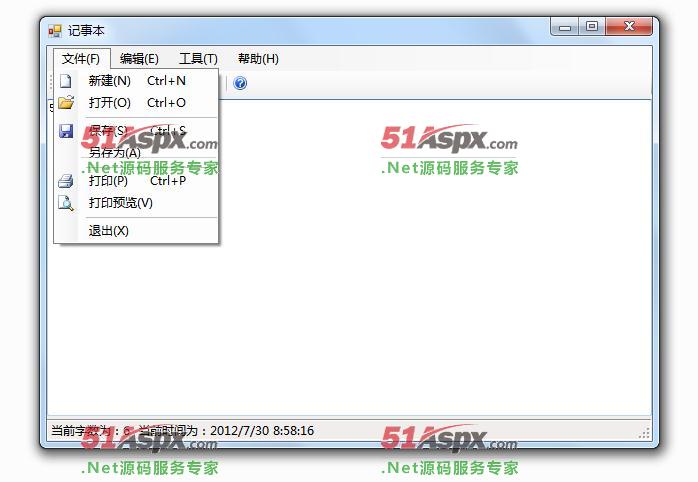Image resolution: width=698 pixels, height=482 pixels.
Task: Click the blue help icon in toolbar
Action: (x=240, y=83)
